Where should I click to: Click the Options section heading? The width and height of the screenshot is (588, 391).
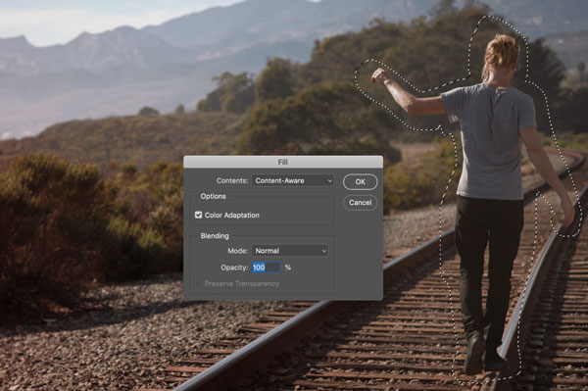click(x=213, y=196)
